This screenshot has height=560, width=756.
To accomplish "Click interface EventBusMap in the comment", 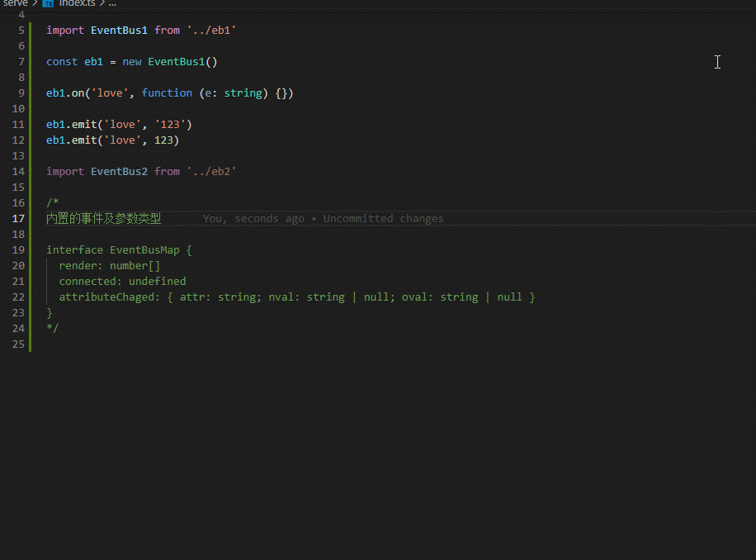I will pos(113,250).
